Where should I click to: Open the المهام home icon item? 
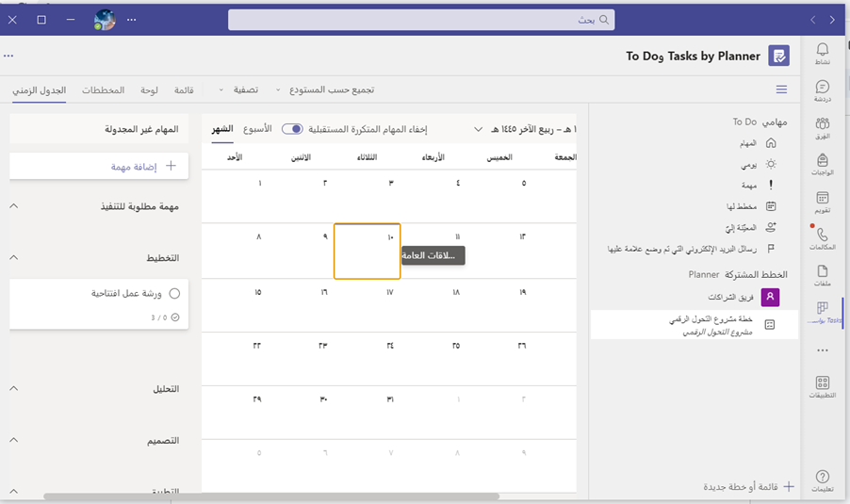(x=771, y=143)
